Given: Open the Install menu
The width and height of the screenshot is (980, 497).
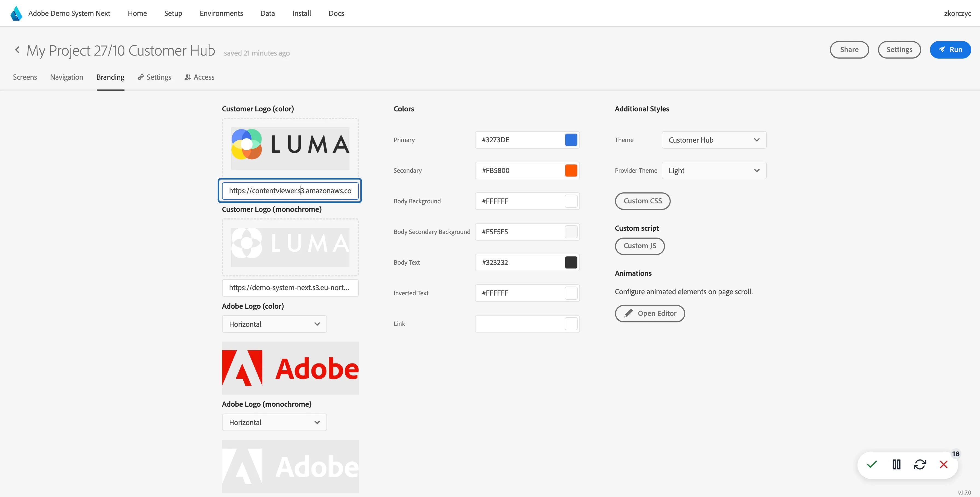Looking at the screenshot, I should [x=302, y=13].
